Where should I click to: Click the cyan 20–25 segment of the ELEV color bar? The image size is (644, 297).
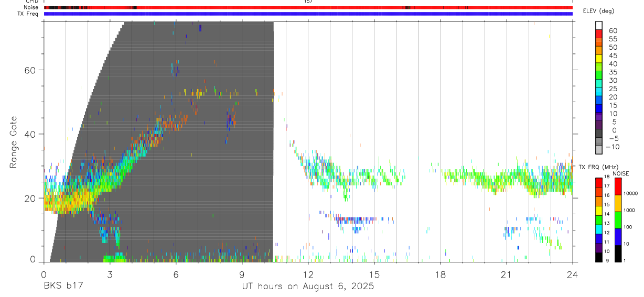[599, 92]
